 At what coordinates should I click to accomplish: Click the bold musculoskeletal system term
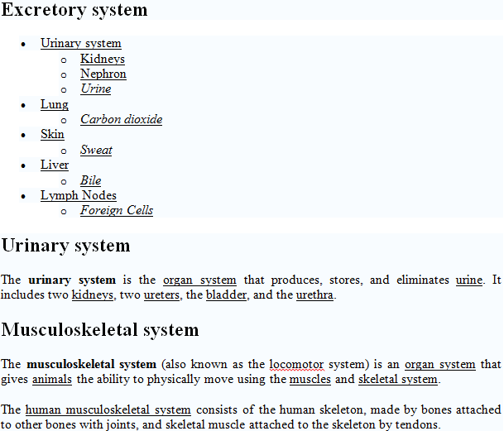pyautogui.click(x=92, y=365)
